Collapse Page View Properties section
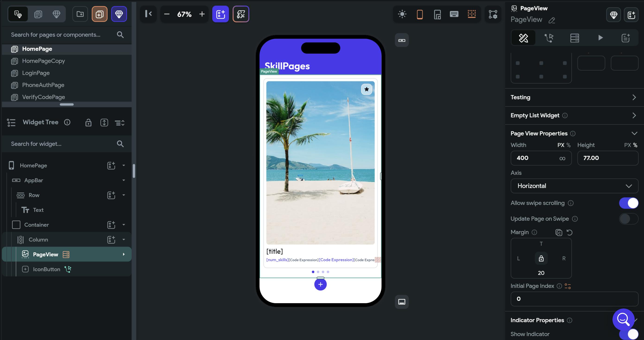Image resolution: width=644 pixels, height=340 pixels. pos(634,133)
